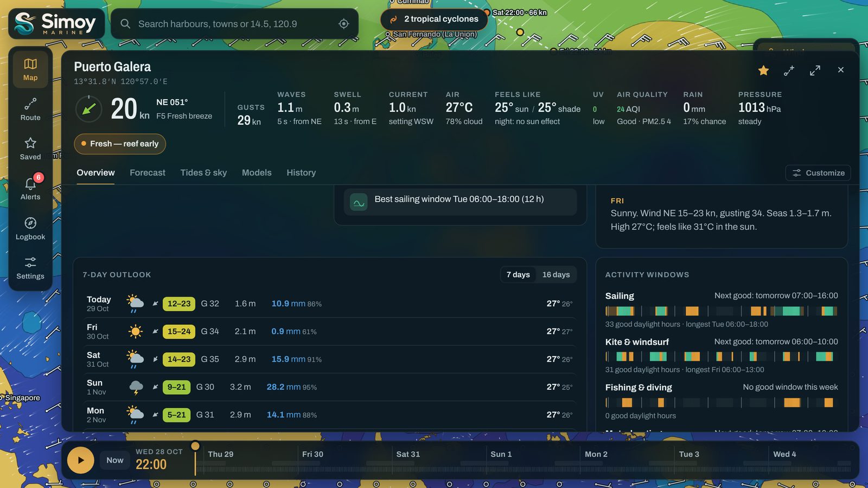Click the 24 AQI air quality value

pyautogui.click(x=628, y=109)
